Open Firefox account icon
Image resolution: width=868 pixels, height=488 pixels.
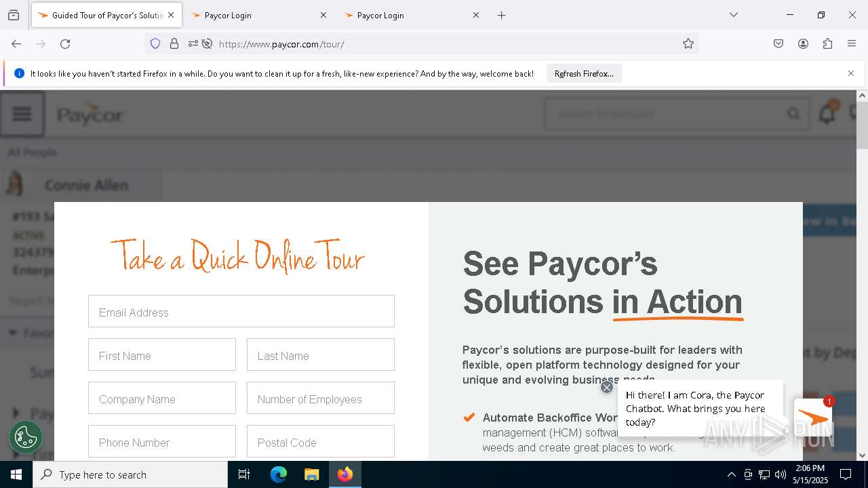pos(803,43)
